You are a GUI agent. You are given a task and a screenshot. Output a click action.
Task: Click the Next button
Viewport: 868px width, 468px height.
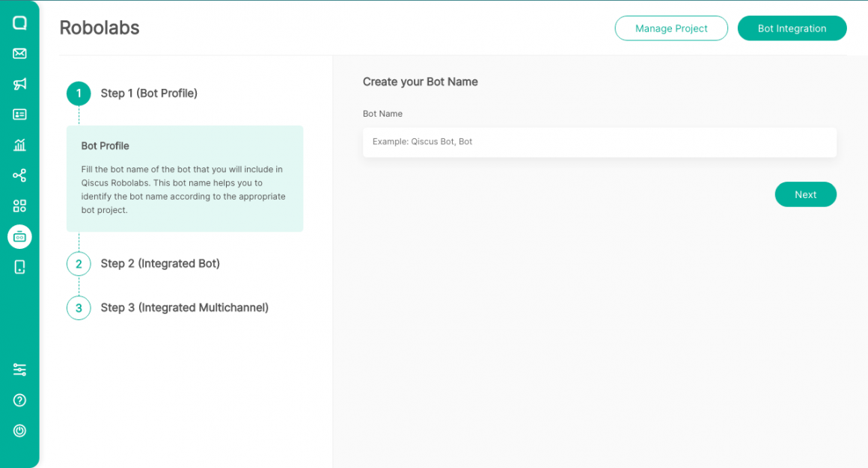(805, 194)
